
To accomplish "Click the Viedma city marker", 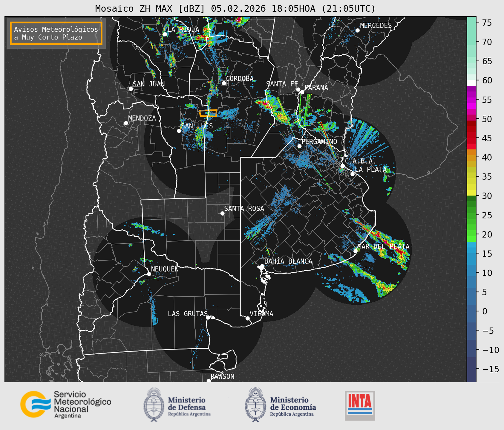I will click(x=248, y=318).
